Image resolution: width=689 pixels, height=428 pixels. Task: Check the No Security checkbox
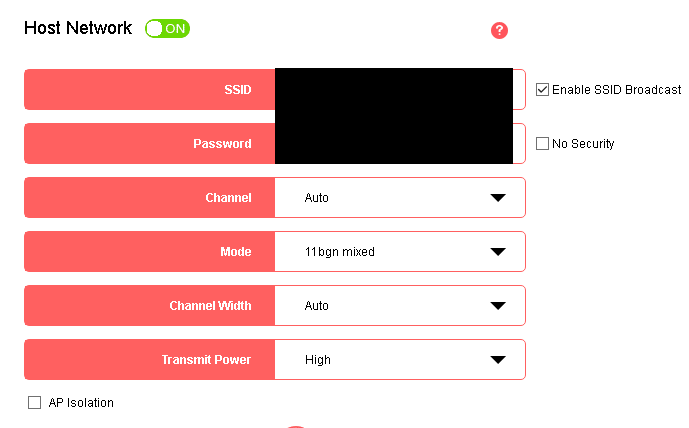click(x=542, y=144)
